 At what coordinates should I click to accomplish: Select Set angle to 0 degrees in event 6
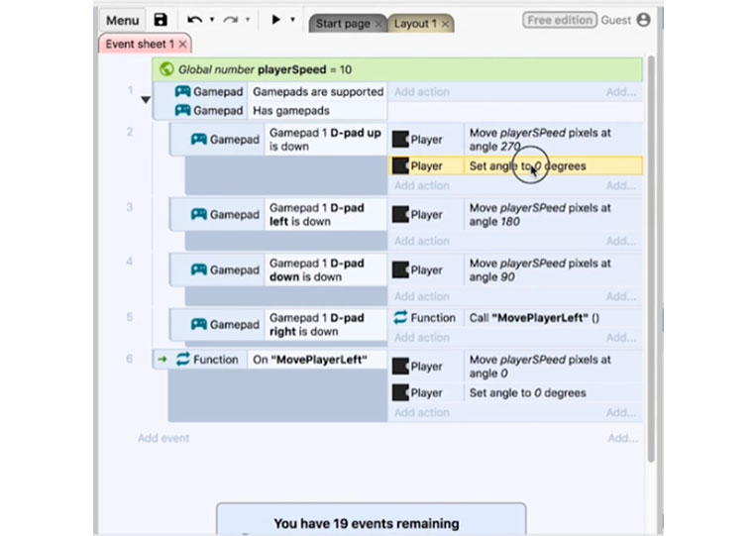coord(553,393)
